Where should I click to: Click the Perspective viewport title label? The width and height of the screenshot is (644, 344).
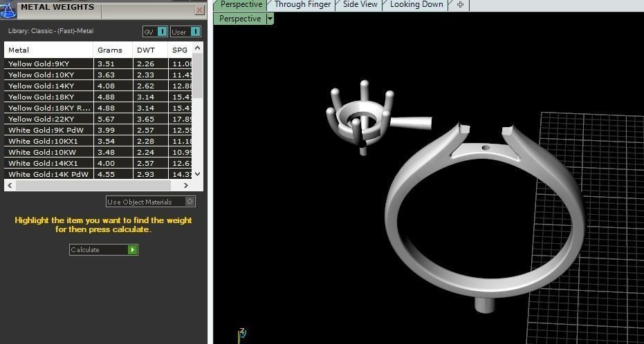pos(240,19)
